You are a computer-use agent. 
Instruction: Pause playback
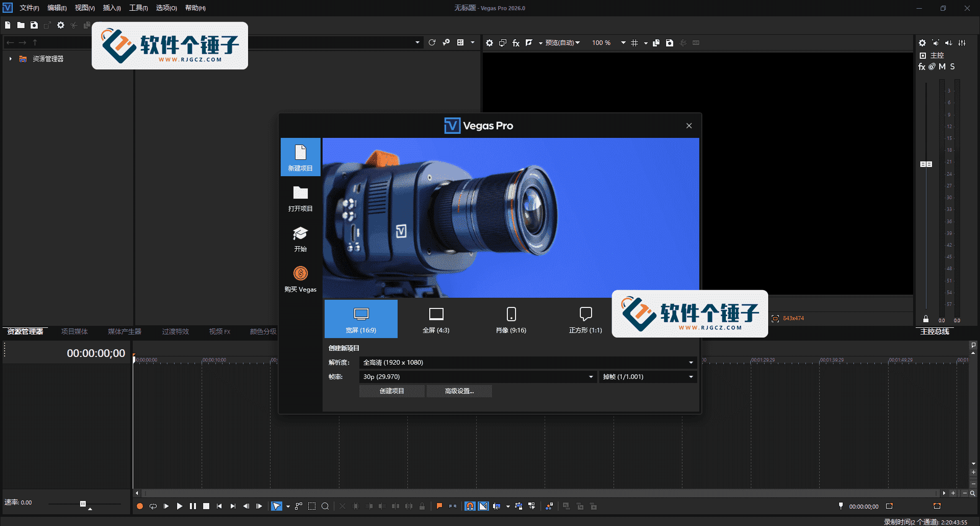click(192, 506)
